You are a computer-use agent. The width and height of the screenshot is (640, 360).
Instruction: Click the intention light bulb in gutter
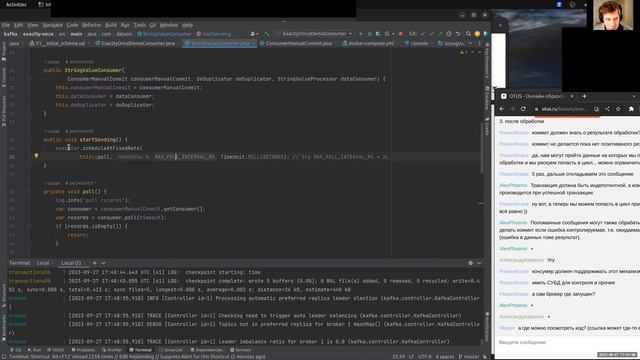(36, 156)
